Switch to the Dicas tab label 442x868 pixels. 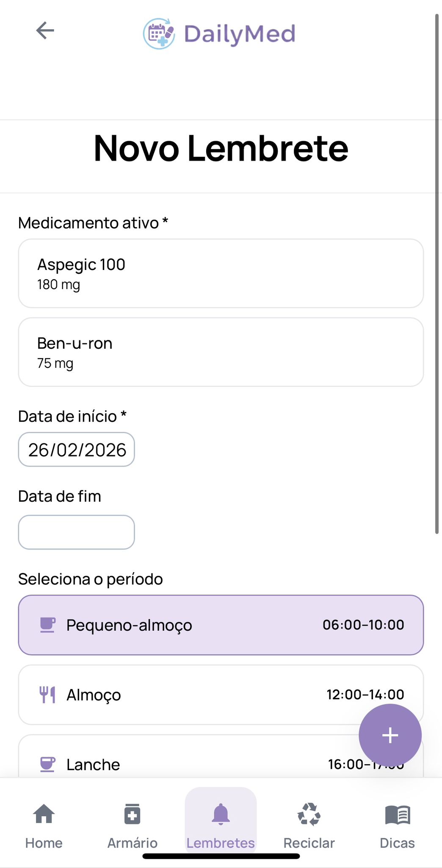tap(398, 843)
